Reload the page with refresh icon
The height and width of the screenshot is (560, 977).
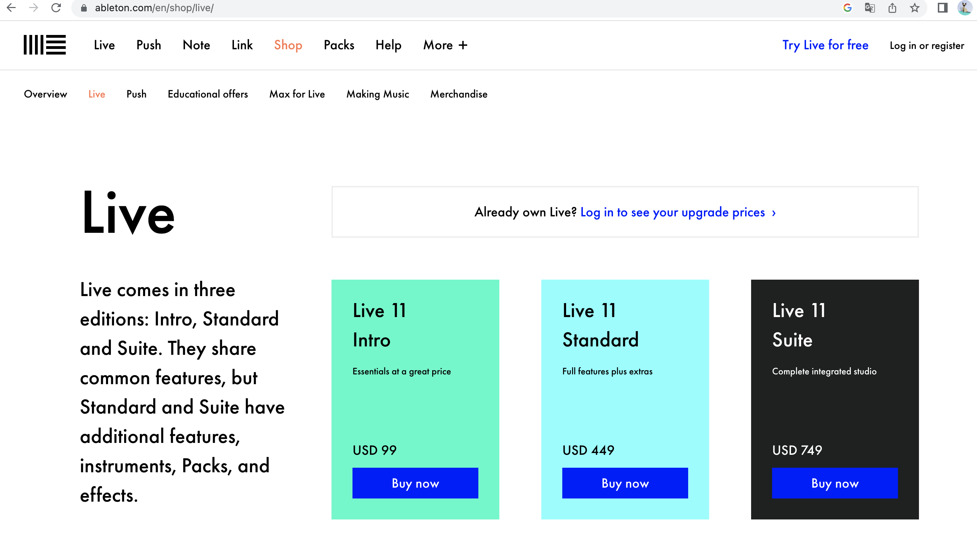click(56, 8)
